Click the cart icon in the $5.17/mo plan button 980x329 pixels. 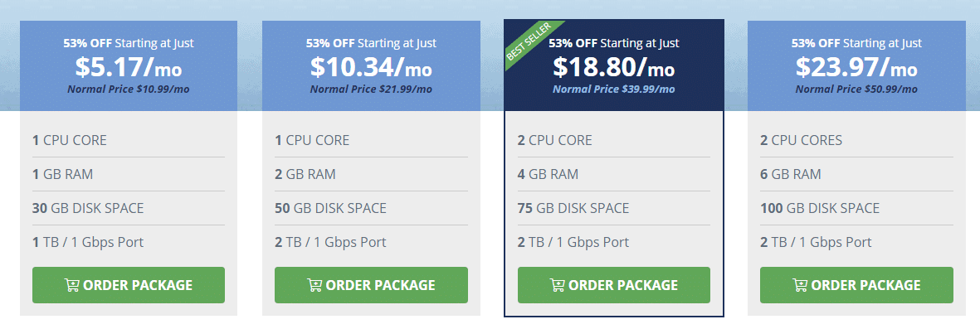(72, 285)
